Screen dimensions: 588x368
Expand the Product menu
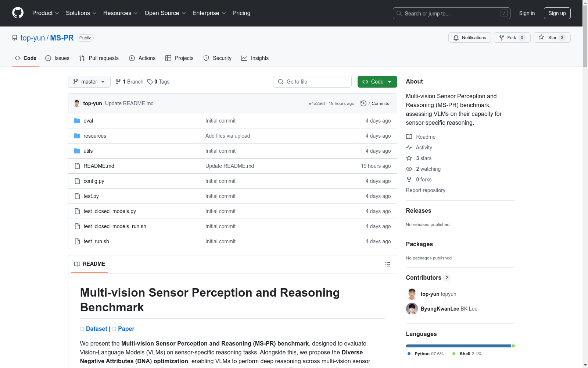[x=46, y=13]
